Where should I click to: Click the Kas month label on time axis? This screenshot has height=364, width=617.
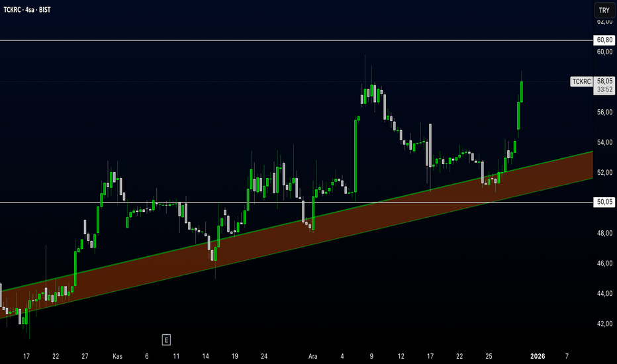click(117, 356)
